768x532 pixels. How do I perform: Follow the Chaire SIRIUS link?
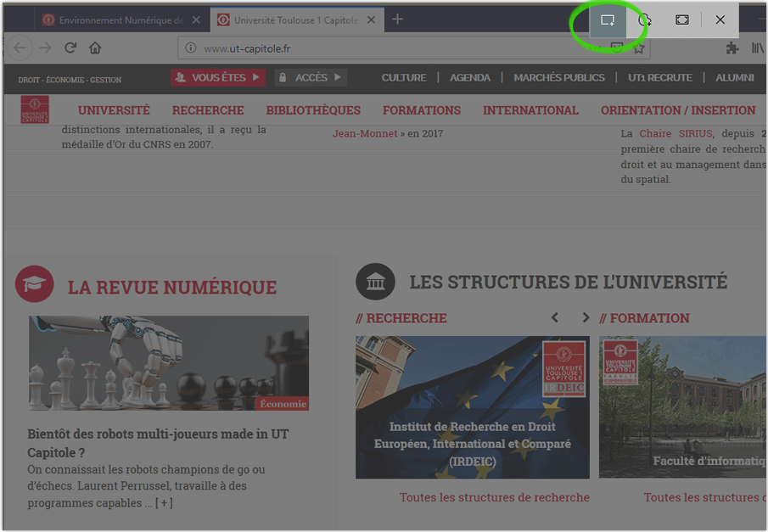pos(676,133)
